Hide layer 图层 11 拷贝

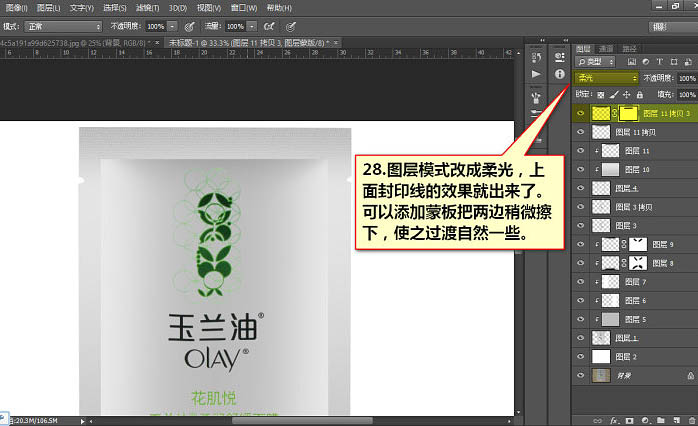click(580, 132)
